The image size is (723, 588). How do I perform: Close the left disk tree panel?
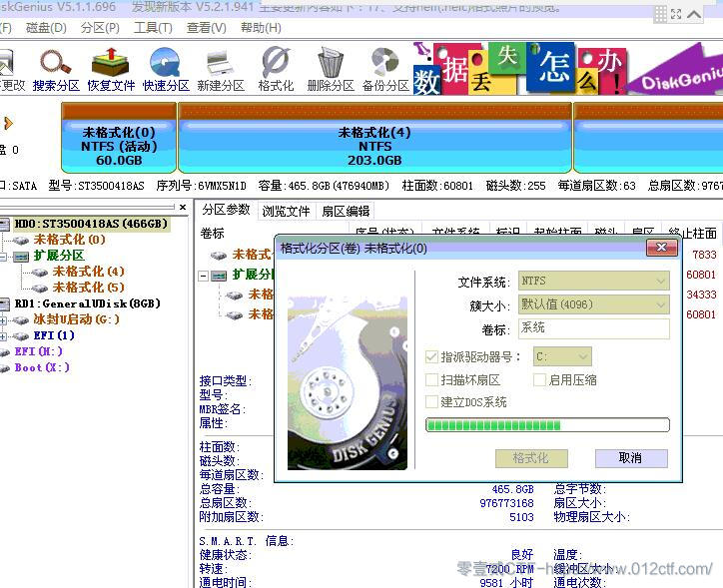[x=183, y=208]
